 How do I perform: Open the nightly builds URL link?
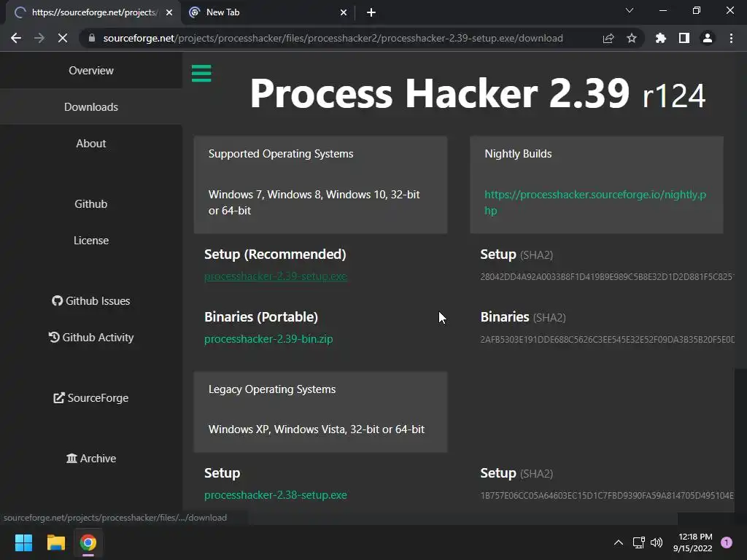point(595,203)
